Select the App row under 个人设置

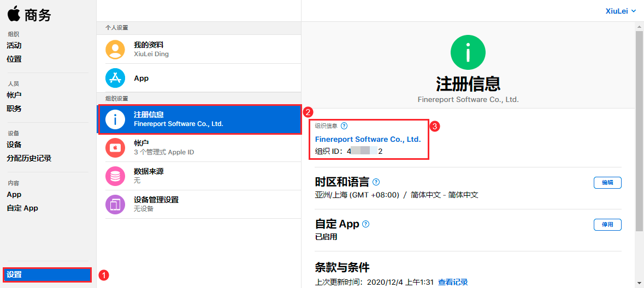(199, 78)
